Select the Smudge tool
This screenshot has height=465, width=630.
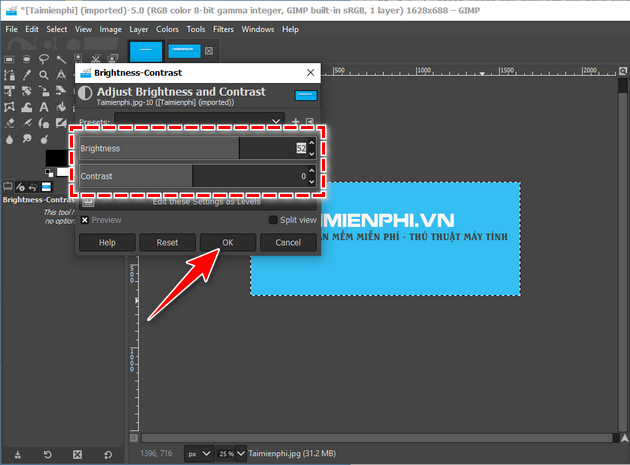point(27,139)
